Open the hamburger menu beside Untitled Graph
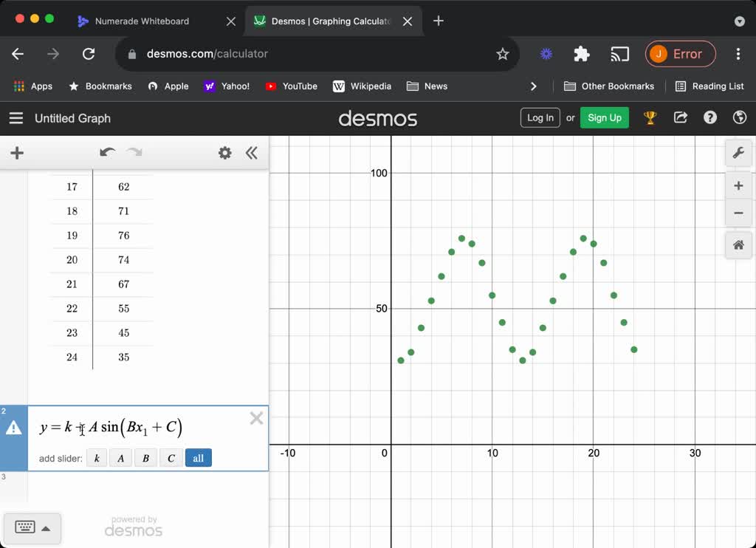This screenshot has height=548, width=756. pos(16,118)
